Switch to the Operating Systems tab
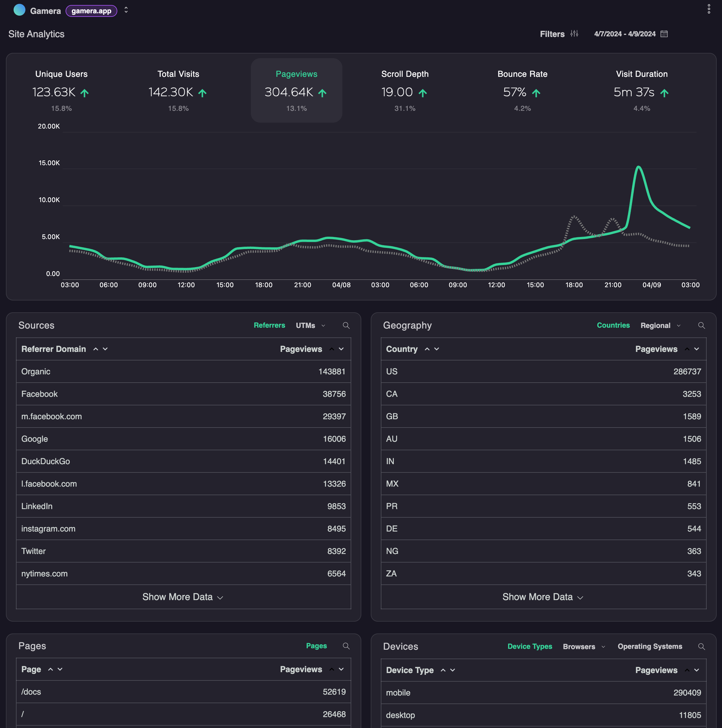722x728 pixels. click(x=650, y=647)
